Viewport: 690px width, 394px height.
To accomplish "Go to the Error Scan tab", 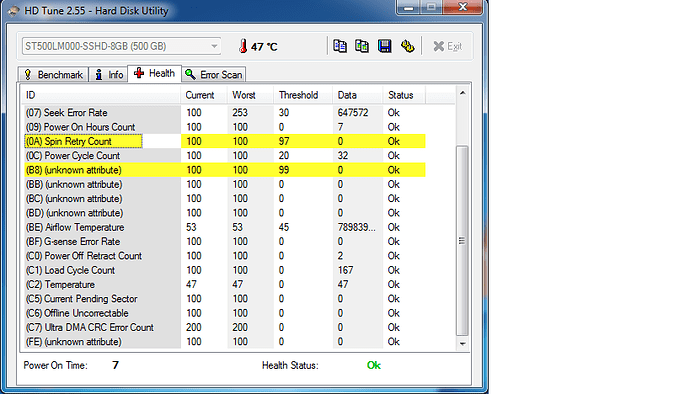I will click(213, 74).
